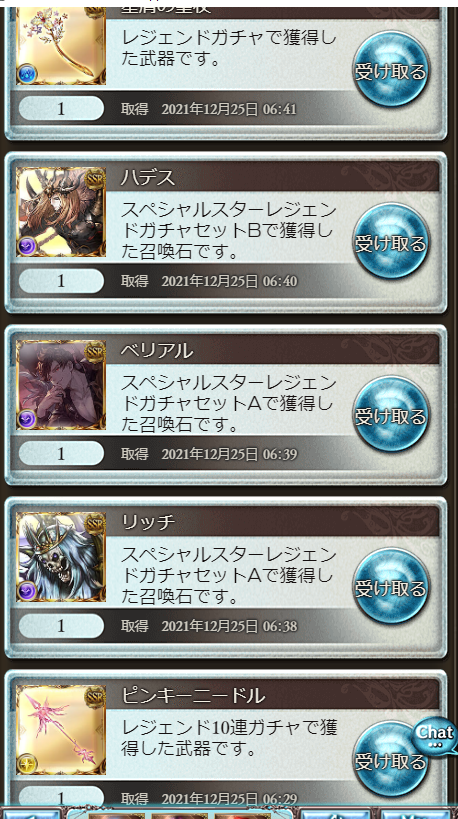The width and height of the screenshot is (458, 819).
Task: Click the SSR badge on ベリアル
Action: click(x=95, y=351)
